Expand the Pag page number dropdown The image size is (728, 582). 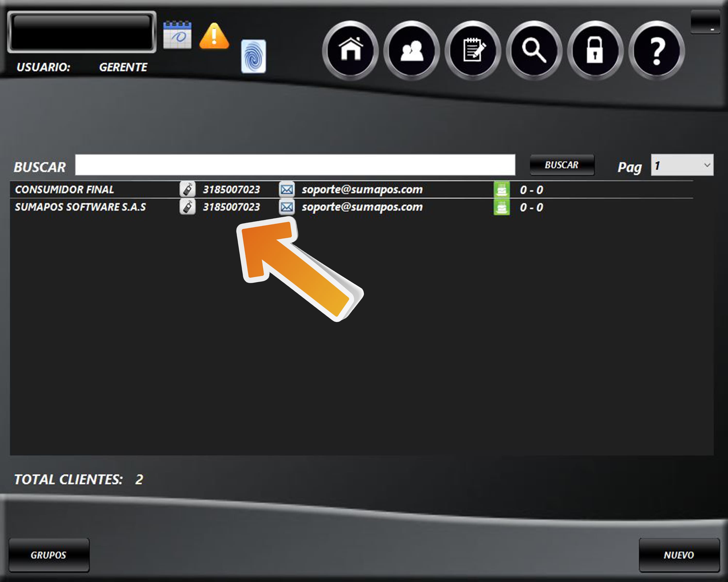point(706,165)
